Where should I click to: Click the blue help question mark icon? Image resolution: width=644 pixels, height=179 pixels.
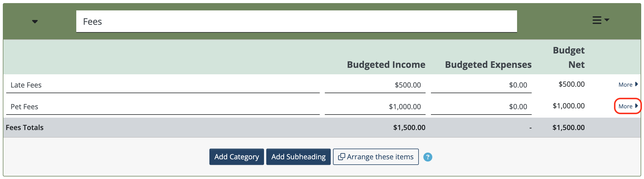428,157
